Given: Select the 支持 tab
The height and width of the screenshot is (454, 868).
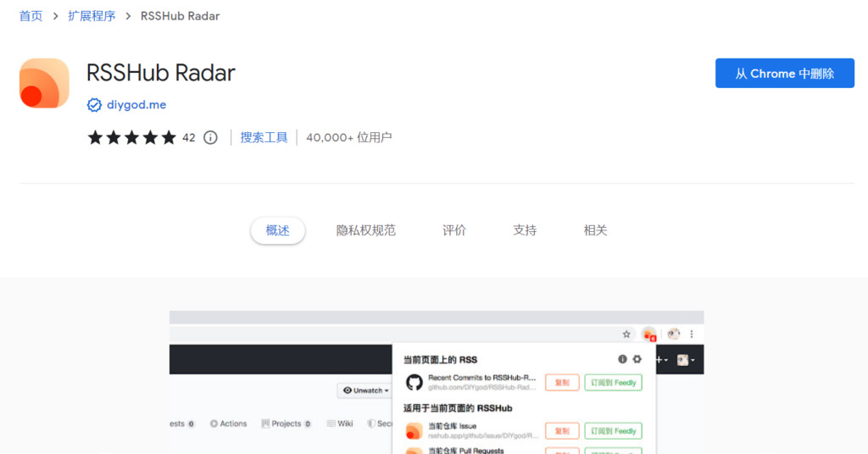Looking at the screenshot, I should click(x=525, y=230).
